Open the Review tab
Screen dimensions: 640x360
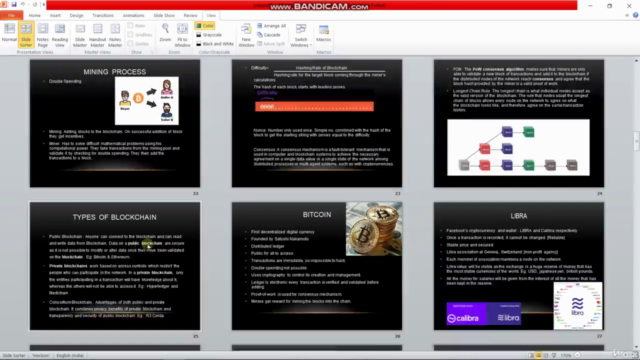(x=190, y=16)
